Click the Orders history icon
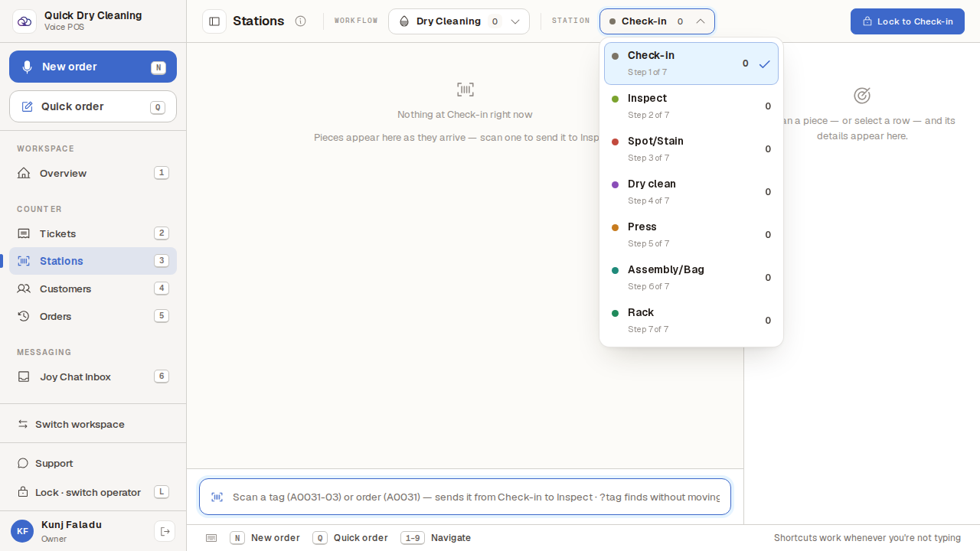 (x=24, y=316)
